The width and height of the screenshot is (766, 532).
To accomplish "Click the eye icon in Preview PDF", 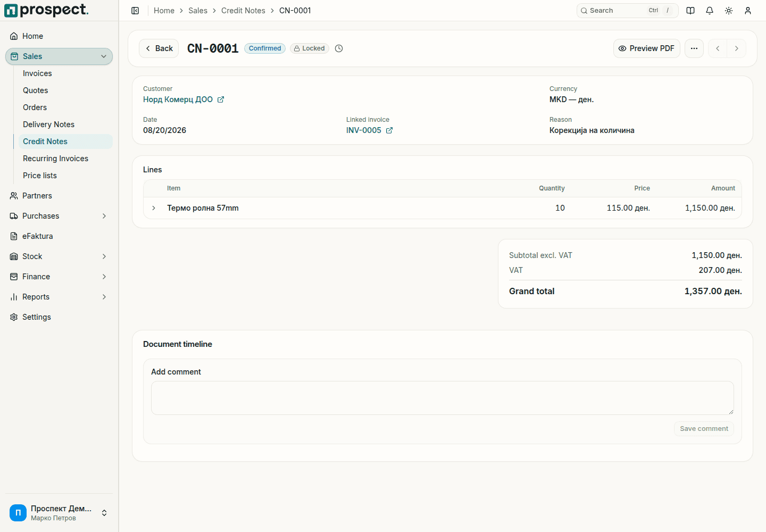I will 622,48.
